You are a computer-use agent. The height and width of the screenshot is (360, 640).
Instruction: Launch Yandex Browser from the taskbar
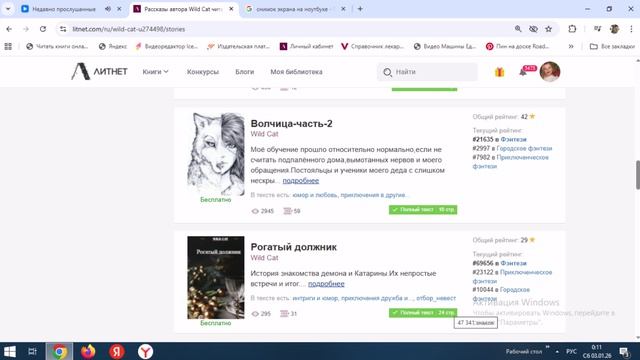click(x=145, y=351)
